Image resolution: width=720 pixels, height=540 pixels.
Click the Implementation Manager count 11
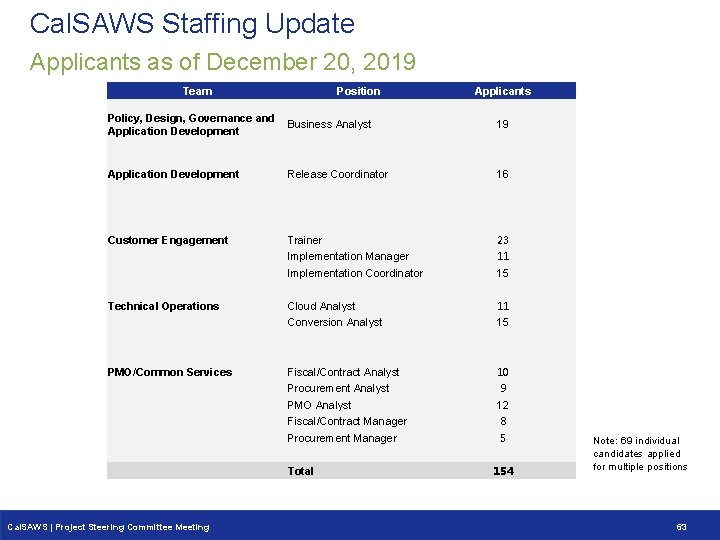(503, 256)
